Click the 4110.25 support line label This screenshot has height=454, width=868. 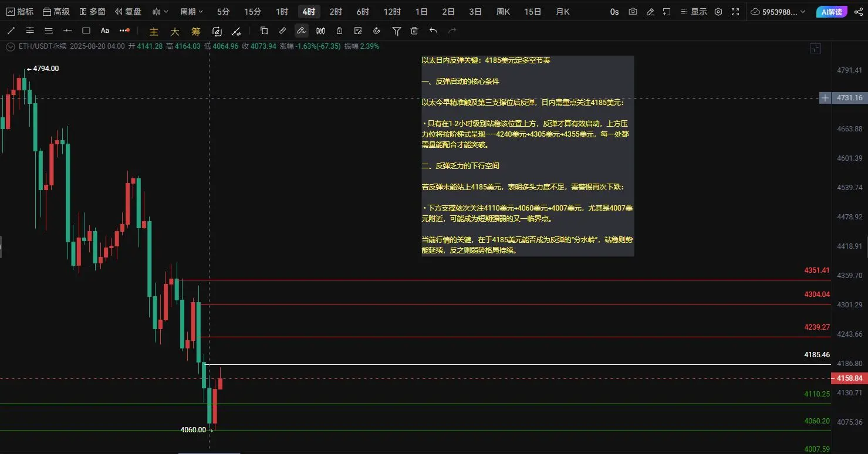click(817, 394)
